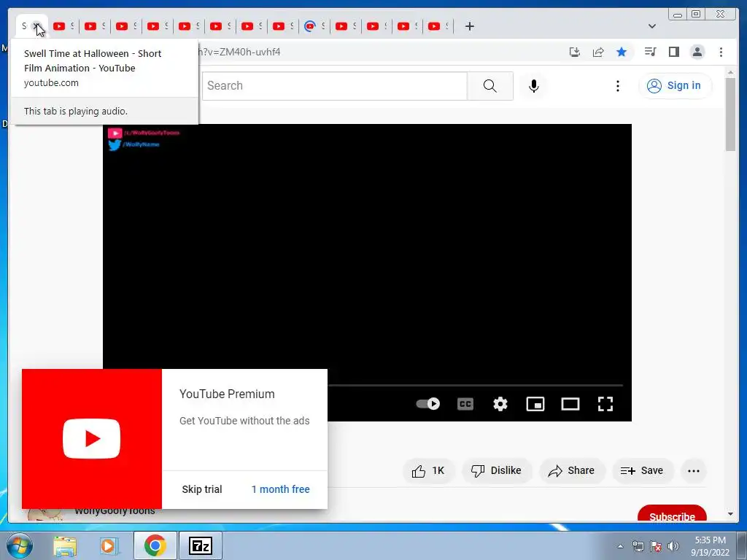This screenshot has height=560, width=747.
Task: Close the active Swell Time tab
Action: (36, 26)
